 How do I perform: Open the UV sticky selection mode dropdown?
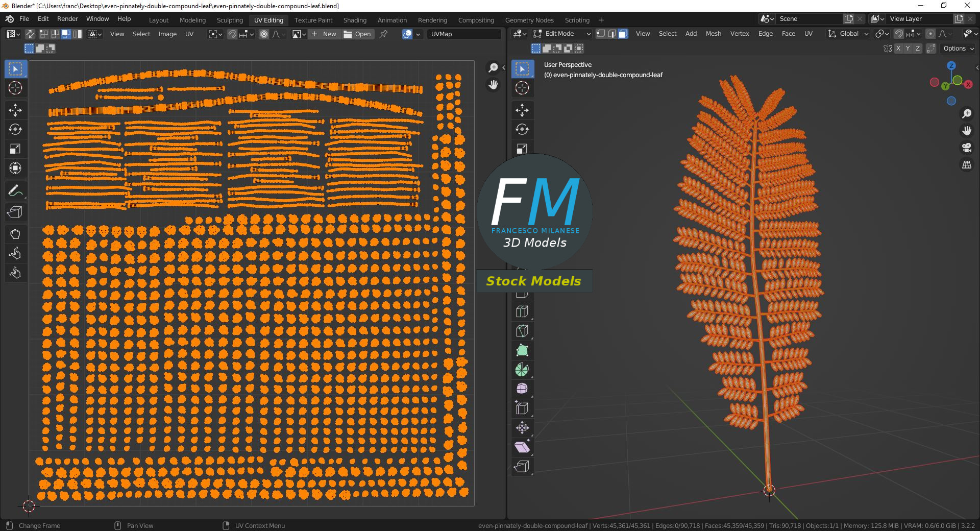point(95,34)
